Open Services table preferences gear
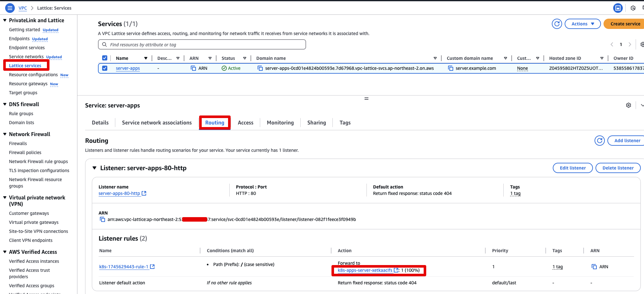644x294 pixels. click(x=642, y=44)
